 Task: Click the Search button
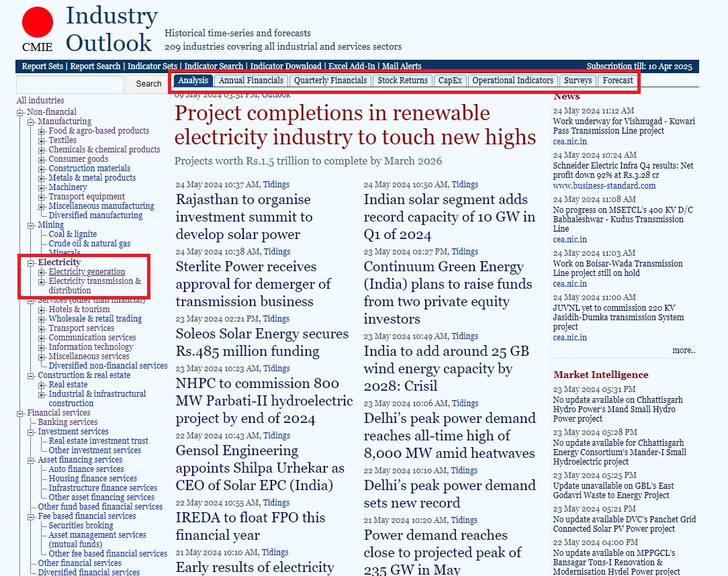148,84
